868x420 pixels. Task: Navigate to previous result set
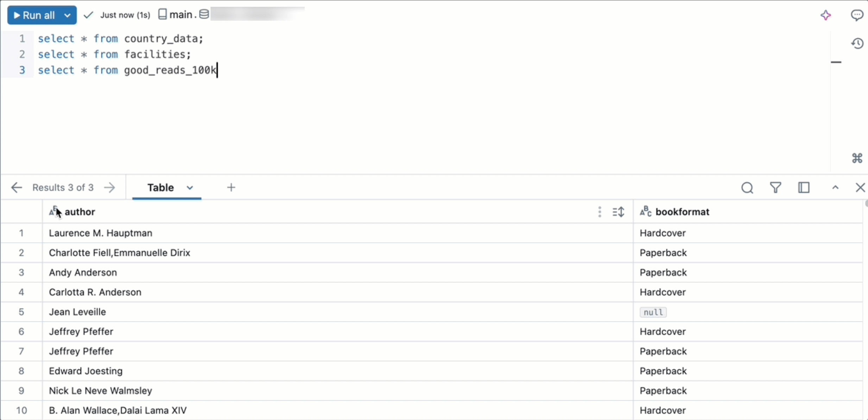16,187
